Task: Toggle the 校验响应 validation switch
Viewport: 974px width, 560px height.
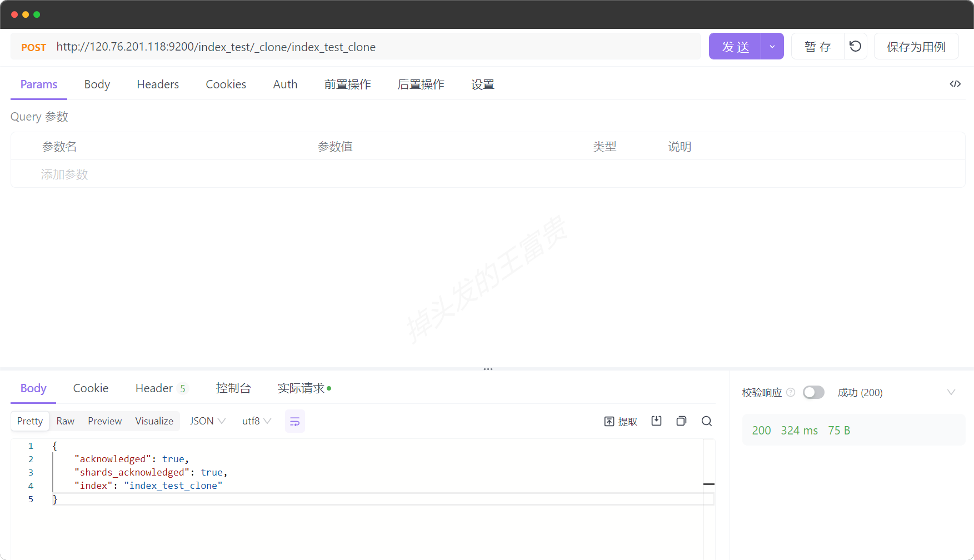Action: click(x=813, y=392)
